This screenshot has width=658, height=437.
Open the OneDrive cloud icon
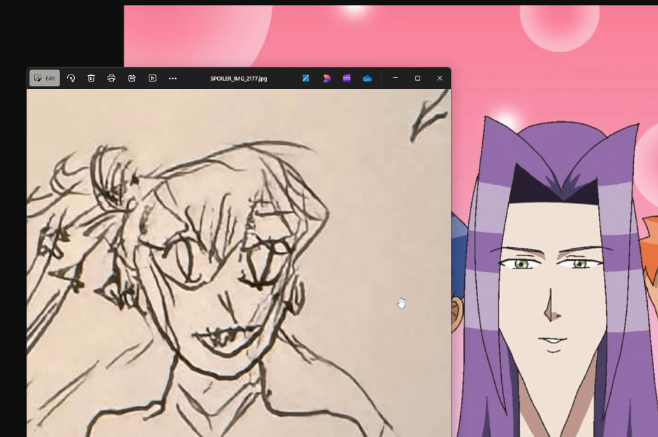pos(367,78)
